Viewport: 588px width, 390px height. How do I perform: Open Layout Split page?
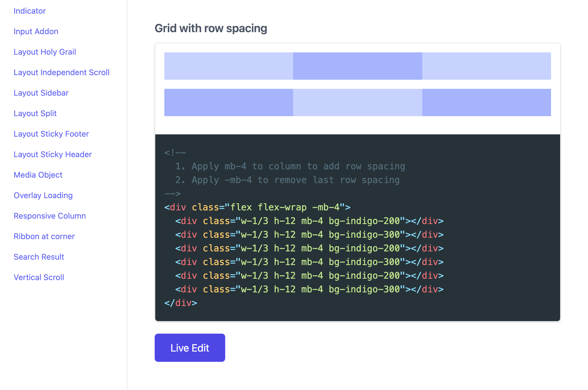pyautogui.click(x=35, y=113)
